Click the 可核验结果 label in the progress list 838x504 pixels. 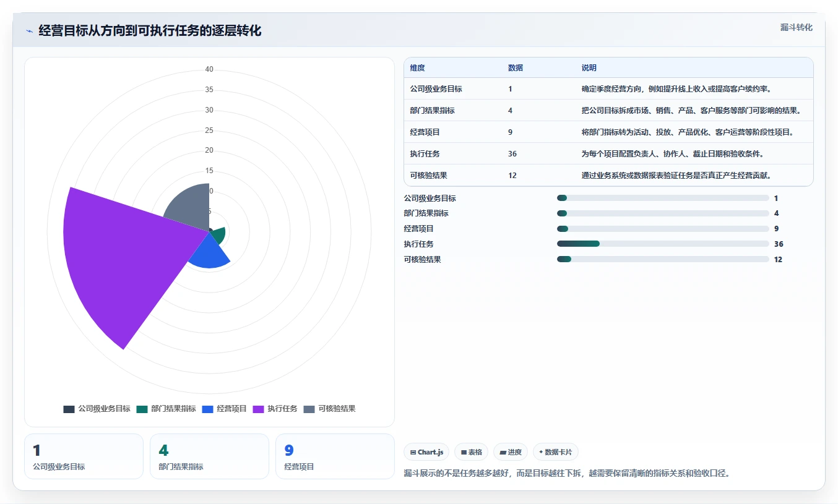point(423,260)
